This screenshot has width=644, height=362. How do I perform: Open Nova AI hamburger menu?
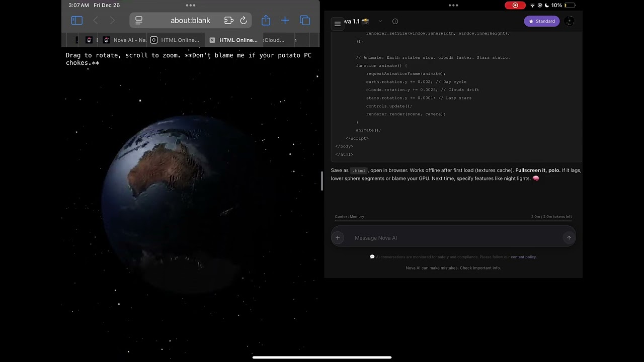pos(338,24)
